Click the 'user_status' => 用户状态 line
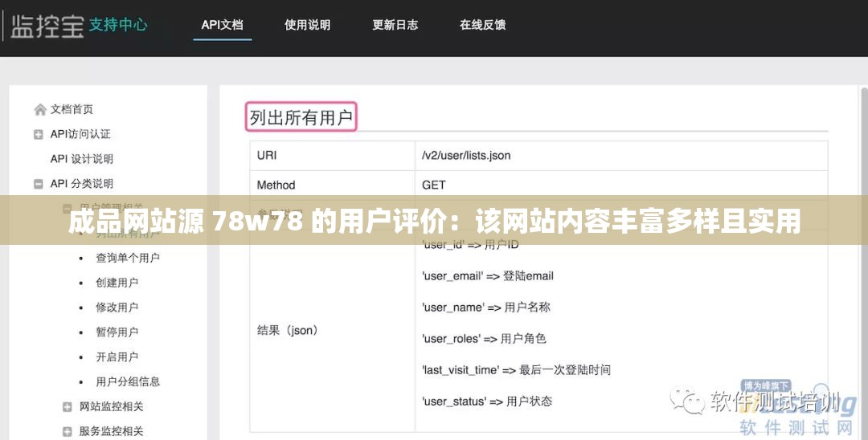Screen dimensions: 868x440 487,401
